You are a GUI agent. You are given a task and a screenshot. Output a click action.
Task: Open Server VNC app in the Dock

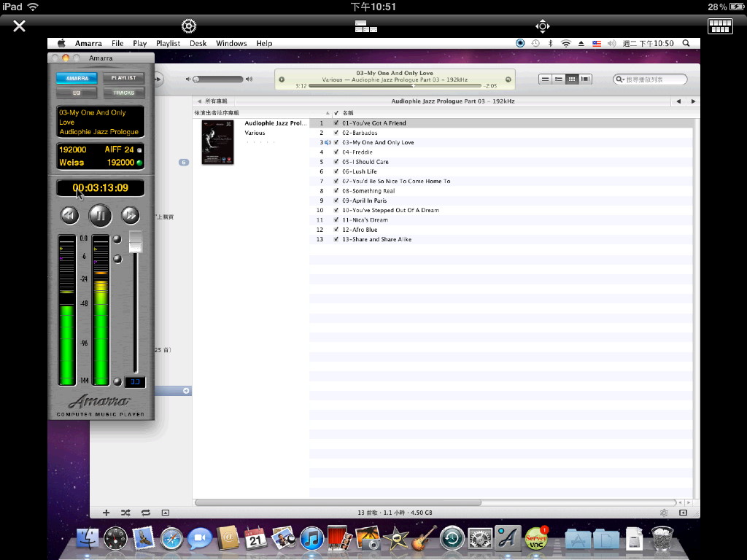536,538
